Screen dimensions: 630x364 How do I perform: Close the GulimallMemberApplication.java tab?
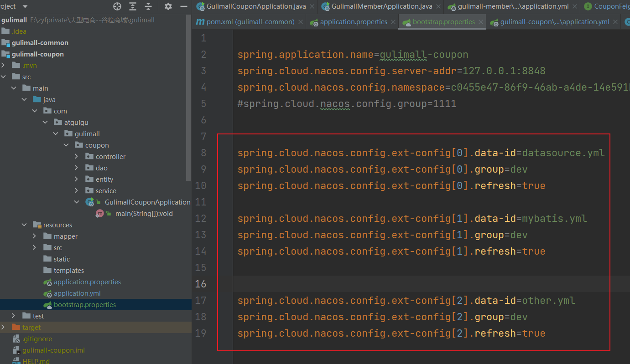[x=438, y=6]
